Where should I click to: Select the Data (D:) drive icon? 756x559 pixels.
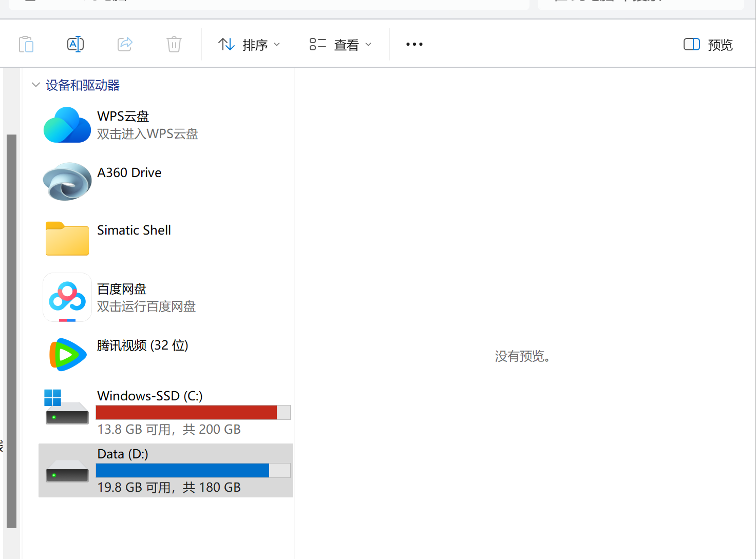coord(67,471)
